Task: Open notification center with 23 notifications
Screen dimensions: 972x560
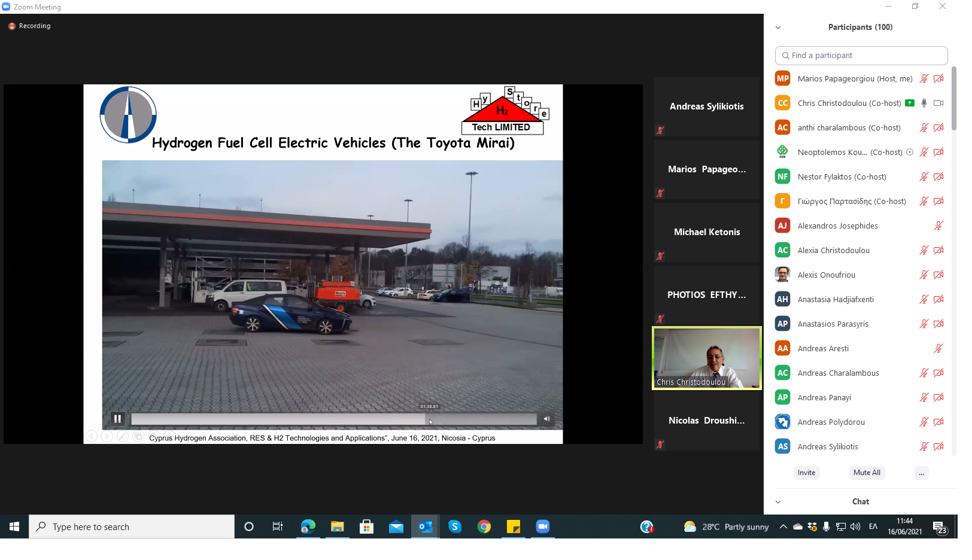Action: [x=939, y=527]
